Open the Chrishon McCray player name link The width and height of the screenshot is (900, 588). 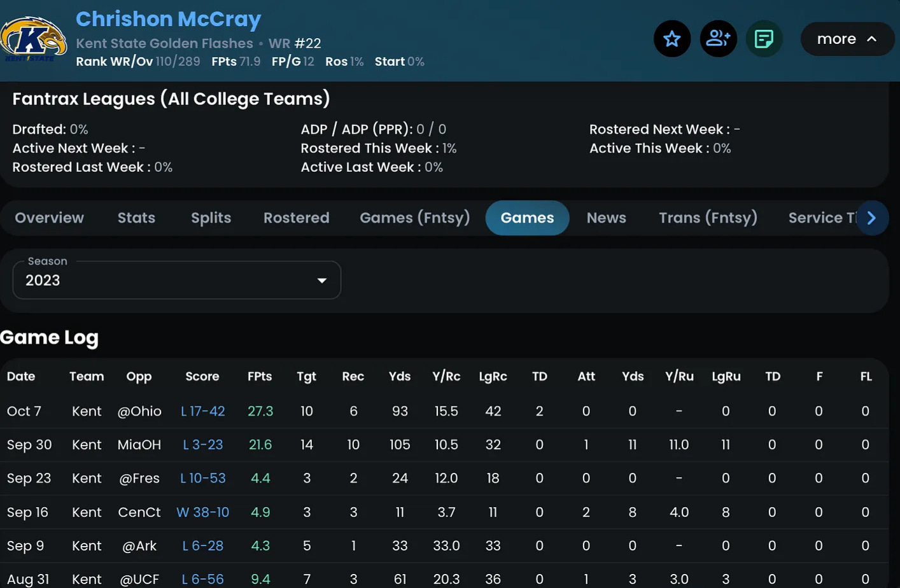(169, 19)
